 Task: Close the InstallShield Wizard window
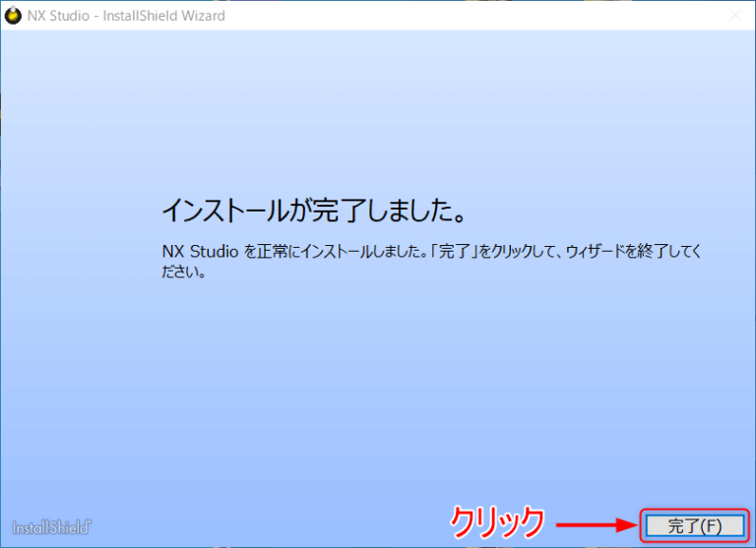(x=733, y=16)
